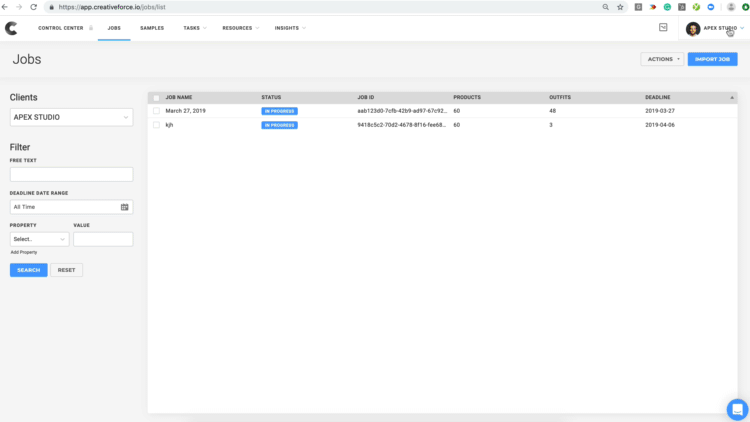The width and height of the screenshot is (750, 422).
Task: Select the checkbox for job kjh
Action: (x=156, y=125)
